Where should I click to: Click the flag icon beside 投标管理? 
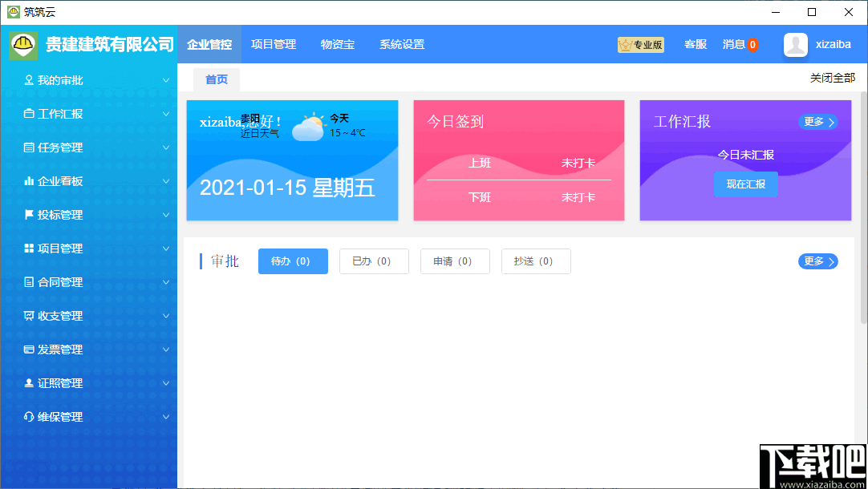pyautogui.click(x=29, y=215)
